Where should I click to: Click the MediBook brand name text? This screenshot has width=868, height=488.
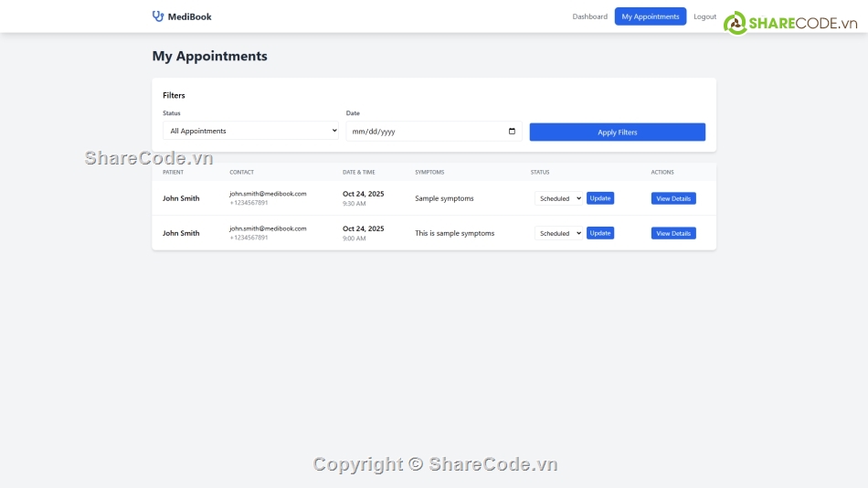point(189,16)
